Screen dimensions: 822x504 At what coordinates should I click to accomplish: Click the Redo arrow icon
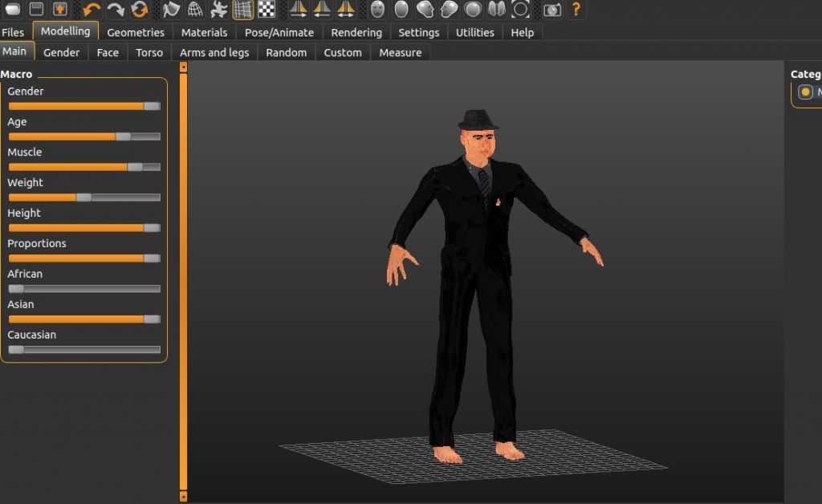[x=116, y=10]
